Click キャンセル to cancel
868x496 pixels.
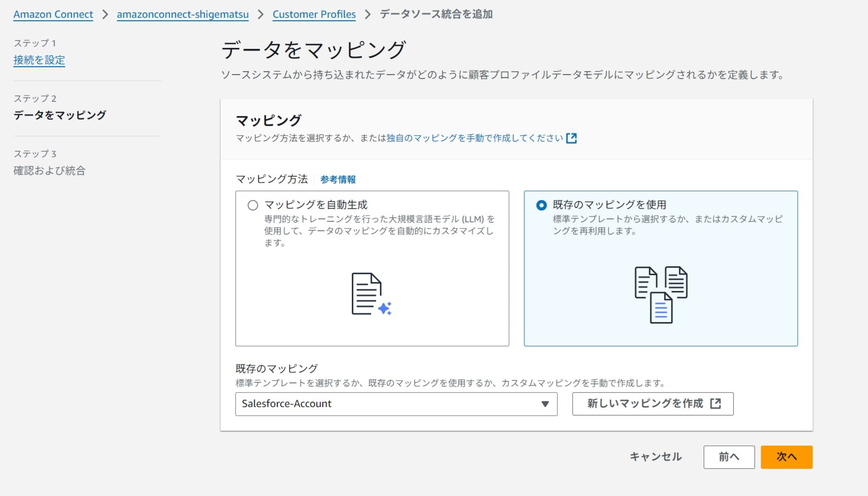655,457
